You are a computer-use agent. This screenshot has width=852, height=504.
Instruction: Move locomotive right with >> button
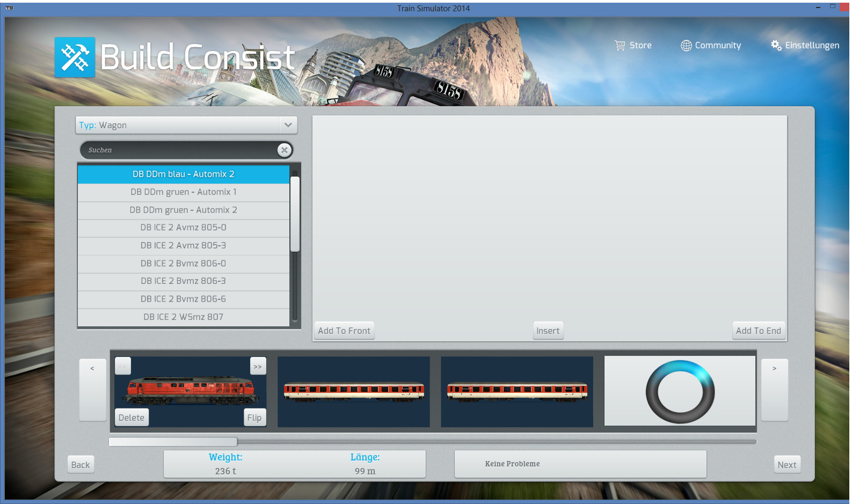258,367
